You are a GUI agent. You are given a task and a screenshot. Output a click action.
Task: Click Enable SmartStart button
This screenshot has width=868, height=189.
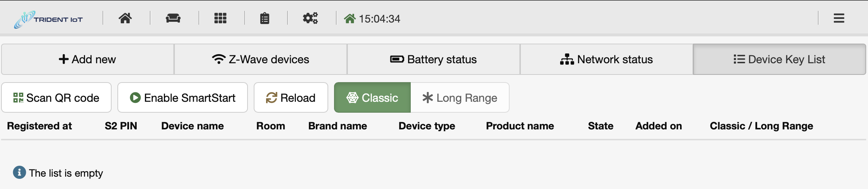tap(182, 97)
